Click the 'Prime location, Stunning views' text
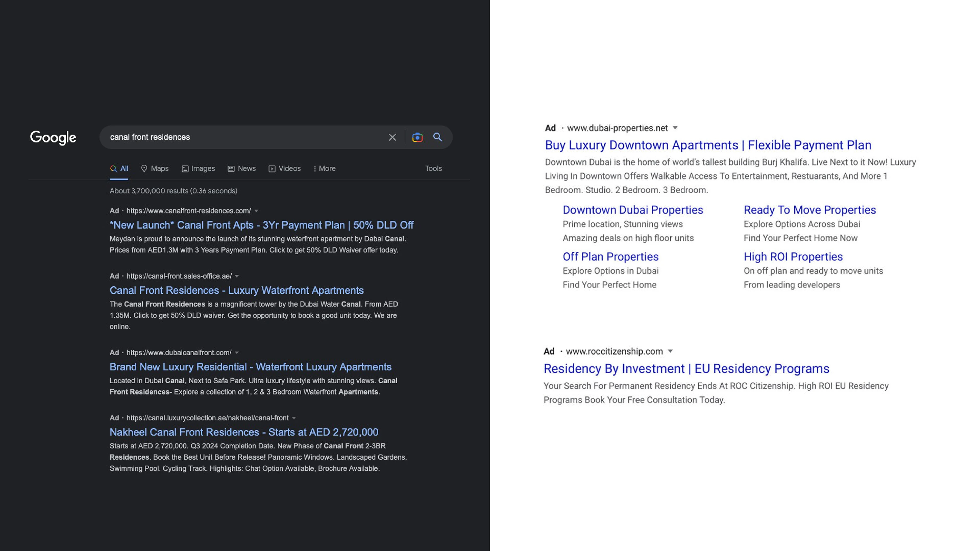The image size is (980, 551). tap(622, 224)
